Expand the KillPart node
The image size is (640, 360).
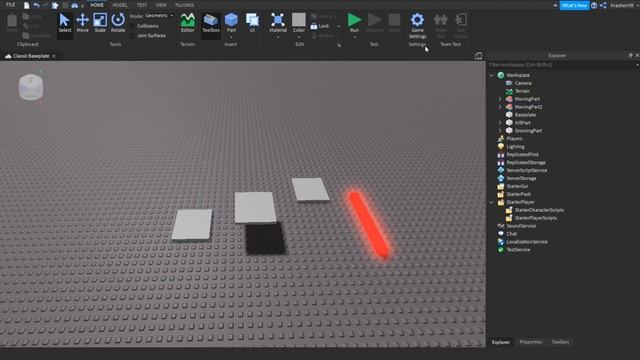point(500,123)
